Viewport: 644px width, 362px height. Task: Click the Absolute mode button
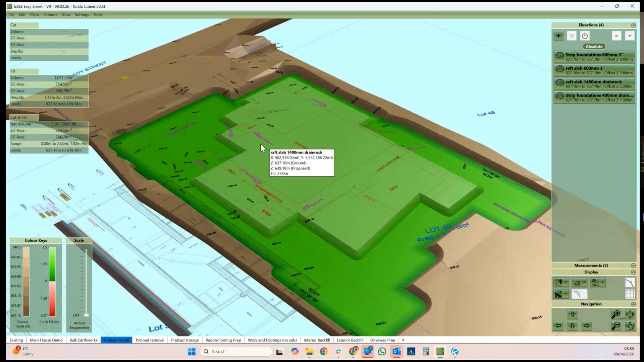pos(594,47)
